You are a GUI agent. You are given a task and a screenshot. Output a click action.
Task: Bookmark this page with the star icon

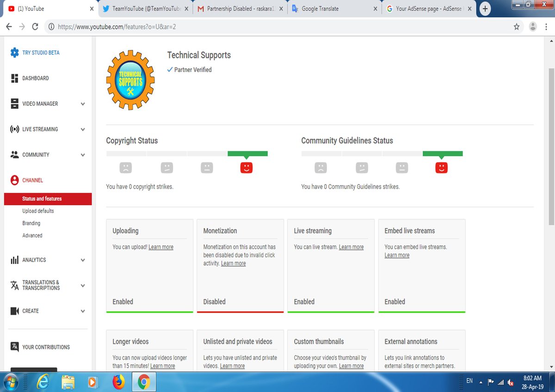click(x=517, y=27)
